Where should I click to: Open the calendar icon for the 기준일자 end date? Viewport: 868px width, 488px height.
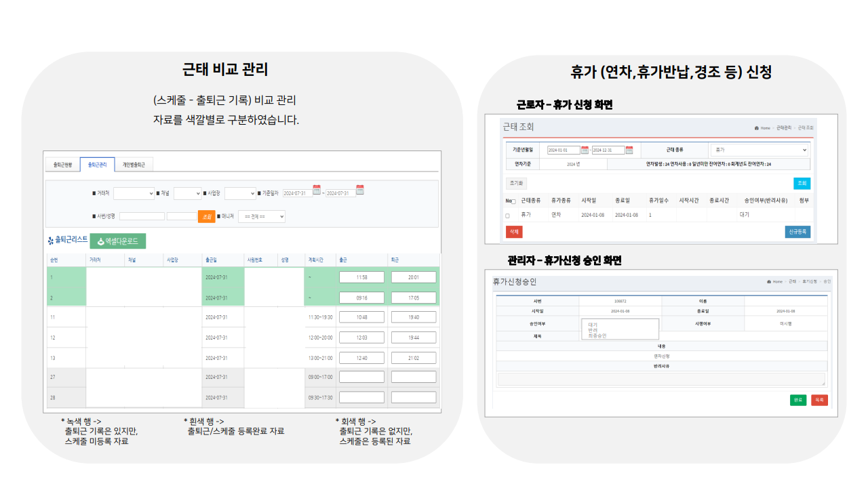pyautogui.click(x=360, y=192)
